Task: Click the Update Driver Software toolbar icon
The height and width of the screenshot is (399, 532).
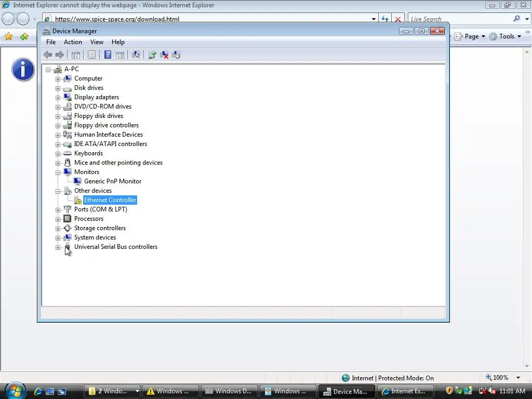Action: pos(152,55)
